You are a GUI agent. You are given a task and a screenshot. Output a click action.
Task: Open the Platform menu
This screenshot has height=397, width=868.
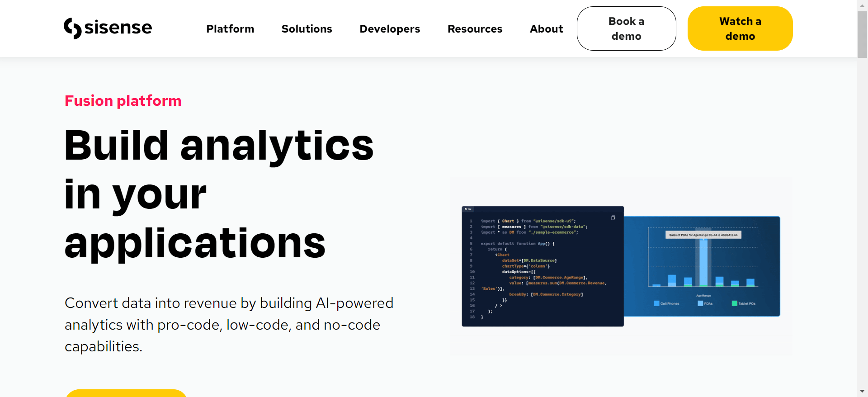pyautogui.click(x=230, y=29)
